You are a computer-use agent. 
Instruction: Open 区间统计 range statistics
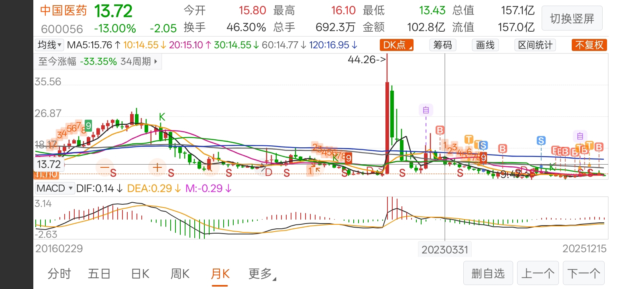[535, 45]
